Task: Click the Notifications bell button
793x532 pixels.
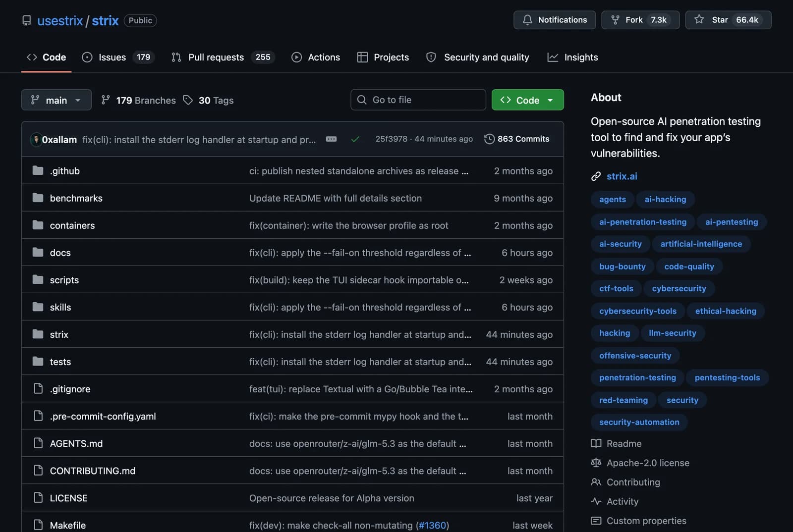Action: [x=555, y=20]
